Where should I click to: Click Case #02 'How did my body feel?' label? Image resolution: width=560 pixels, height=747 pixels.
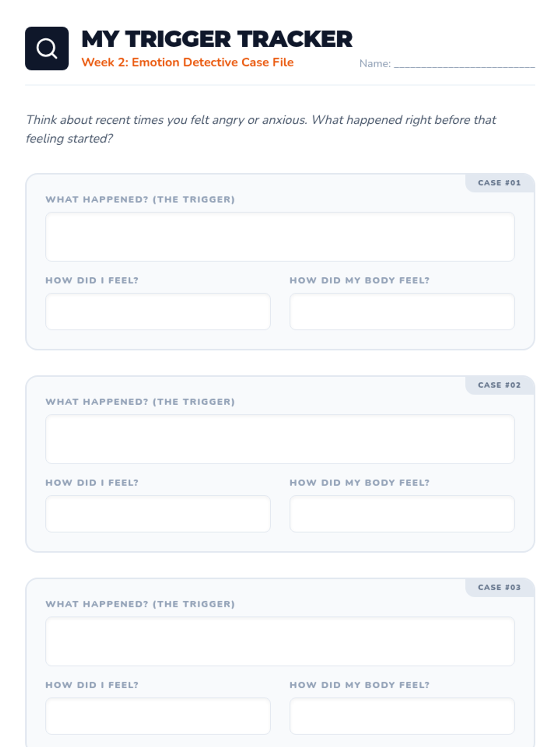coord(359,483)
